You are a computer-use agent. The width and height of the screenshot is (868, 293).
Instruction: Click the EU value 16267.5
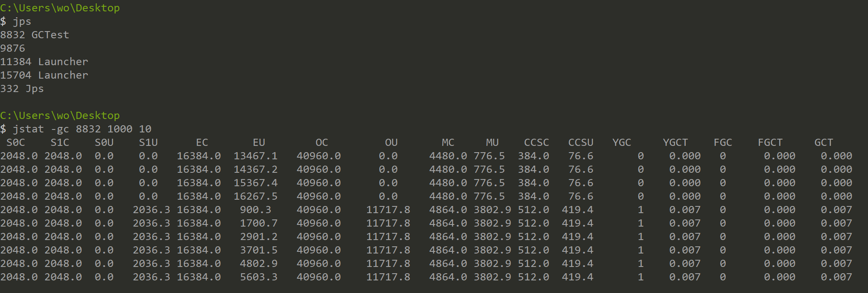pyautogui.click(x=256, y=196)
